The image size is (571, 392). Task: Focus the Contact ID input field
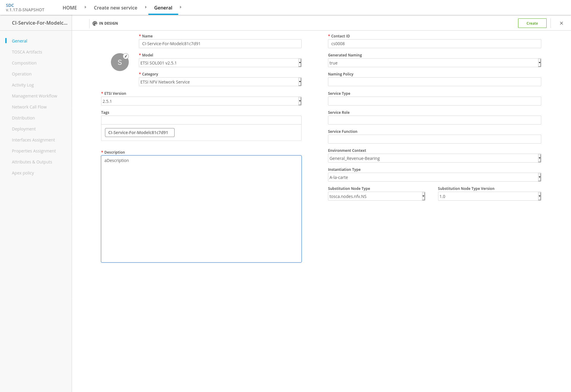click(434, 44)
